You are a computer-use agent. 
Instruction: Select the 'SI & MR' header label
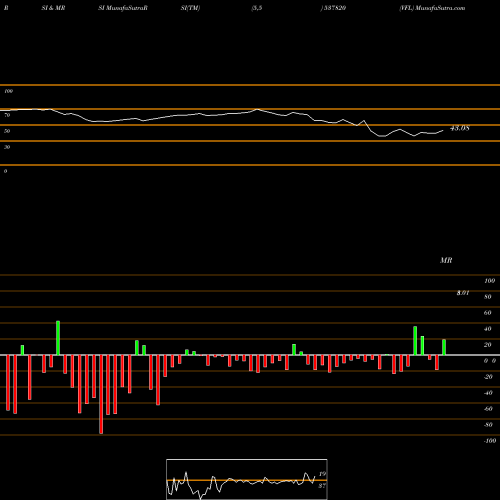[x=53, y=8]
